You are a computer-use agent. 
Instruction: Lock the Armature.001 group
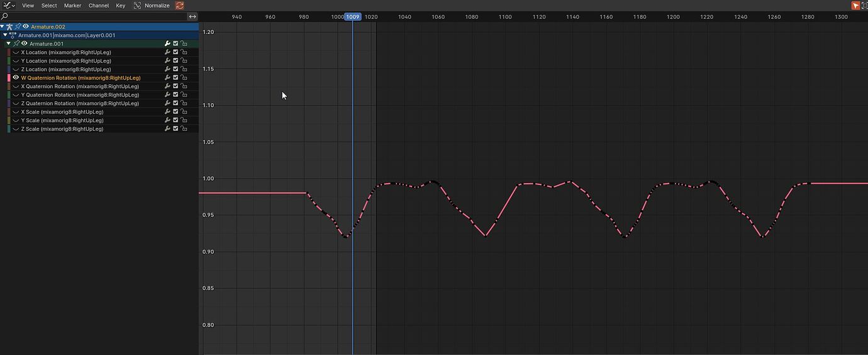click(184, 44)
